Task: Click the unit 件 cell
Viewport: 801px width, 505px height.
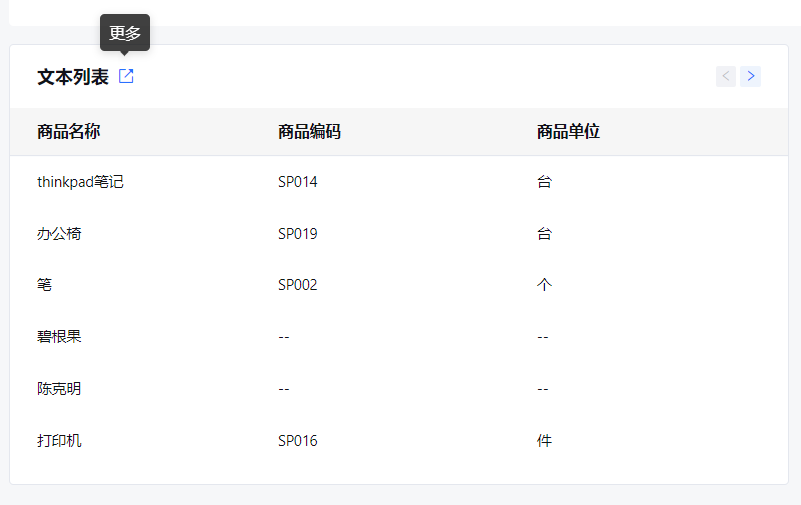Action: tap(544, 441)
